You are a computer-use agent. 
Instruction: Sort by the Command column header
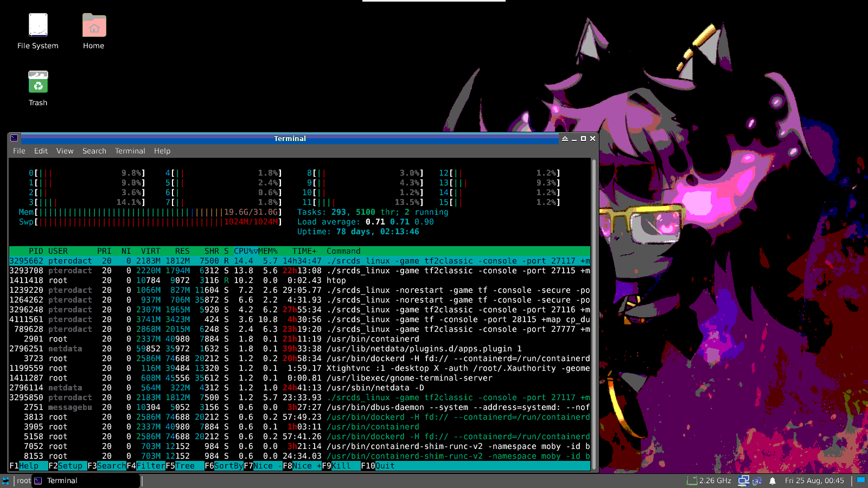point(343,251)
